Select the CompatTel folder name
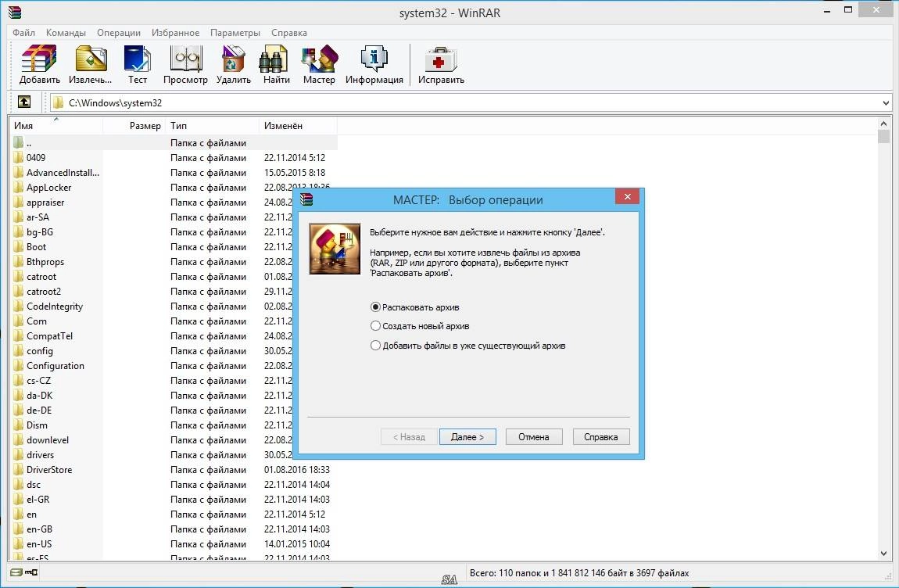Viewport: 899px width, 588px height. [49, 336]
